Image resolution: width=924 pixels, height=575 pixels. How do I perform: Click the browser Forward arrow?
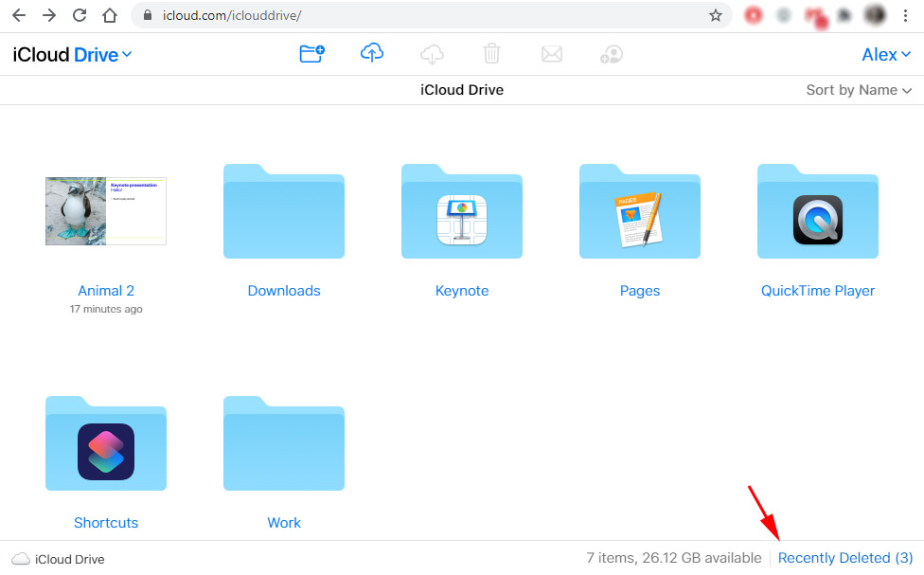(49, 15)
